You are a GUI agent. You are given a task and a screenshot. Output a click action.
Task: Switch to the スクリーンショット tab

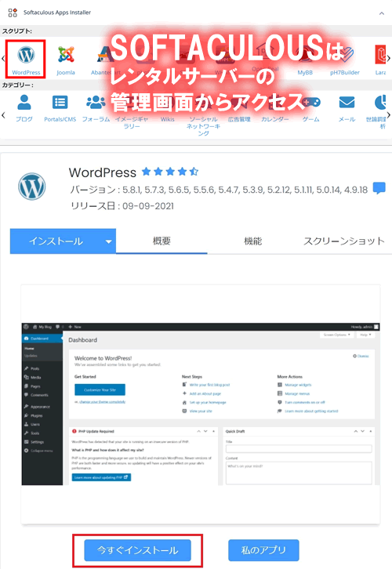tap(343, 241)
